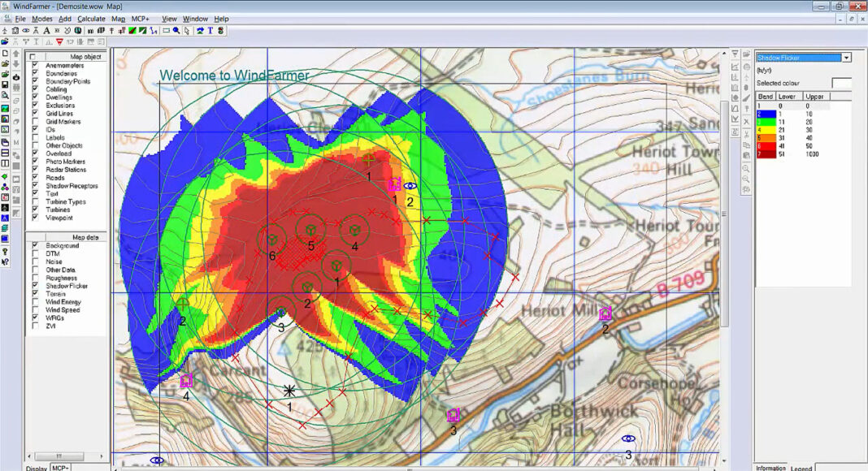868x471 pixels.
Task: Switch to the Information tab
Action: 770,468
